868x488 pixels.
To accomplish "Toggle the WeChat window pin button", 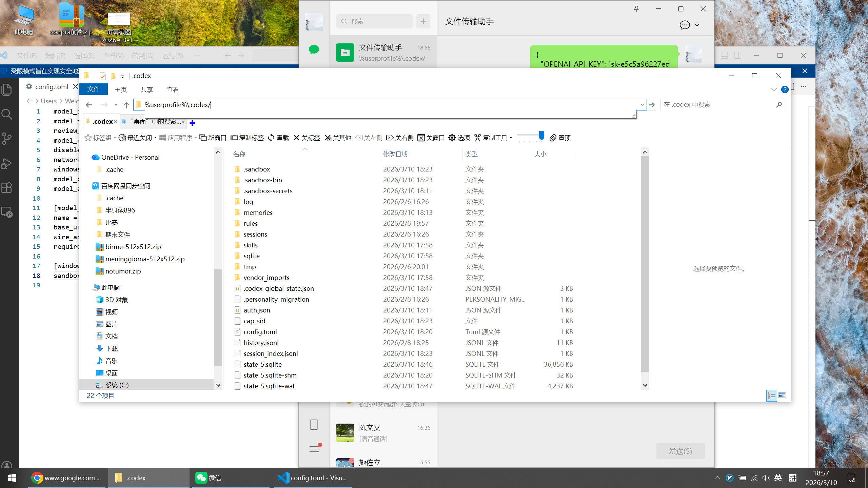I will tap(636, 9).
